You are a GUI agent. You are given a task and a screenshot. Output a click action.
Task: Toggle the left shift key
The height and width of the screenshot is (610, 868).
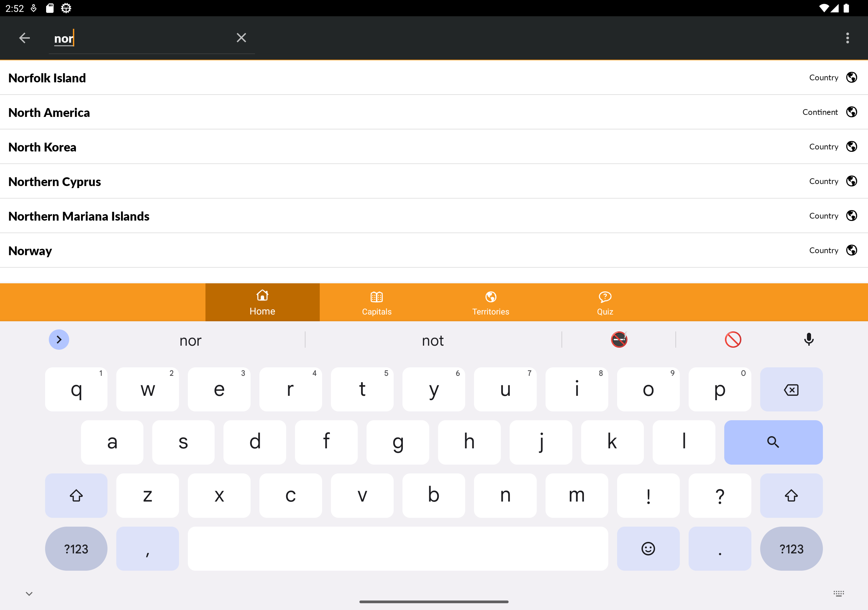coord(76,495)
